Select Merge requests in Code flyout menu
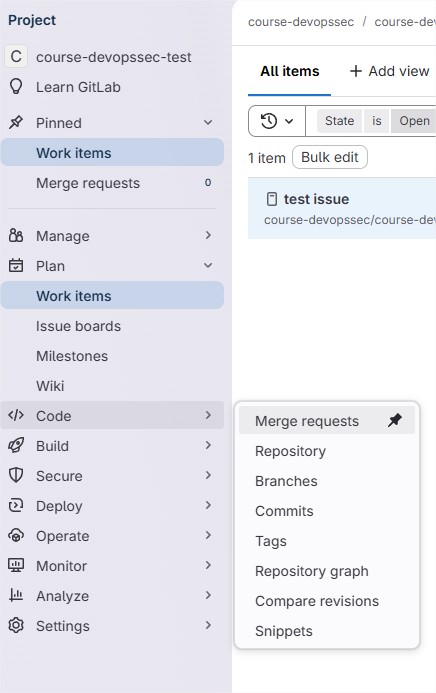436x693 pixels. [326, 421]
